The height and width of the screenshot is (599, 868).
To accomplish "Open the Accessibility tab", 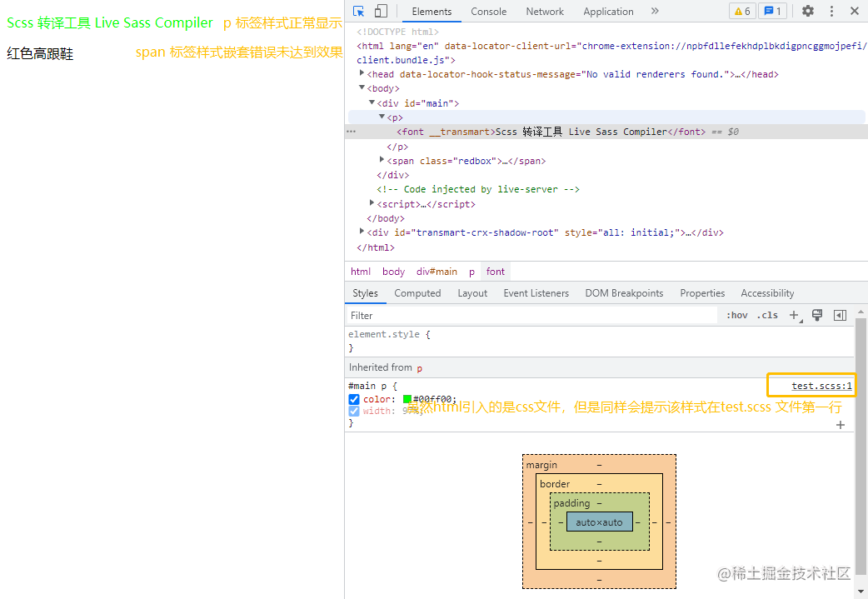I will point(767,293).
